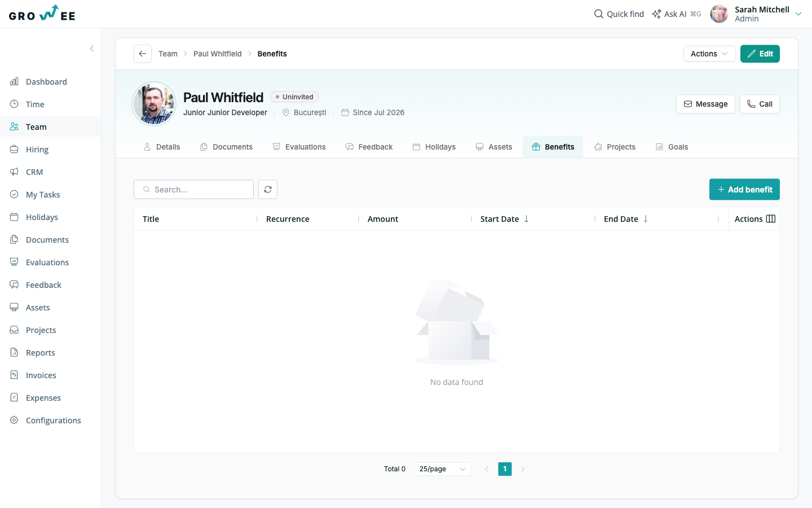This screenshot has width=812, height=508.
Task: Switch to the Evaluations tab
Action: [x=299, y=147]
